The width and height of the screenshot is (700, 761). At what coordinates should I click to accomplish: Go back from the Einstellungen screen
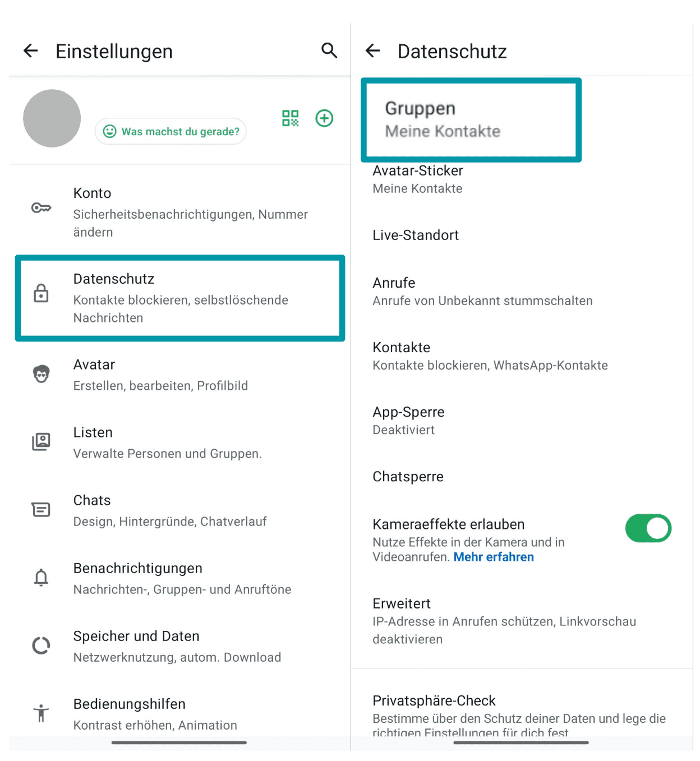[31, 51]
